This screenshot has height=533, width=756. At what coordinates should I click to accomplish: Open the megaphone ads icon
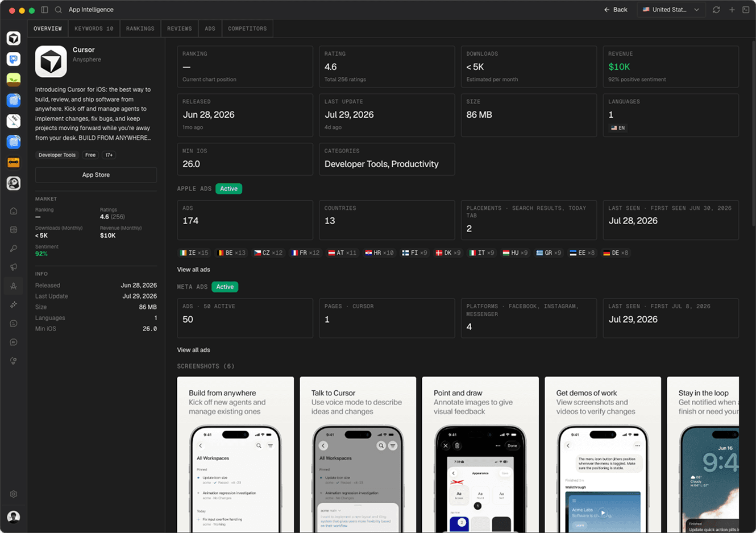[x=14, y=267]
